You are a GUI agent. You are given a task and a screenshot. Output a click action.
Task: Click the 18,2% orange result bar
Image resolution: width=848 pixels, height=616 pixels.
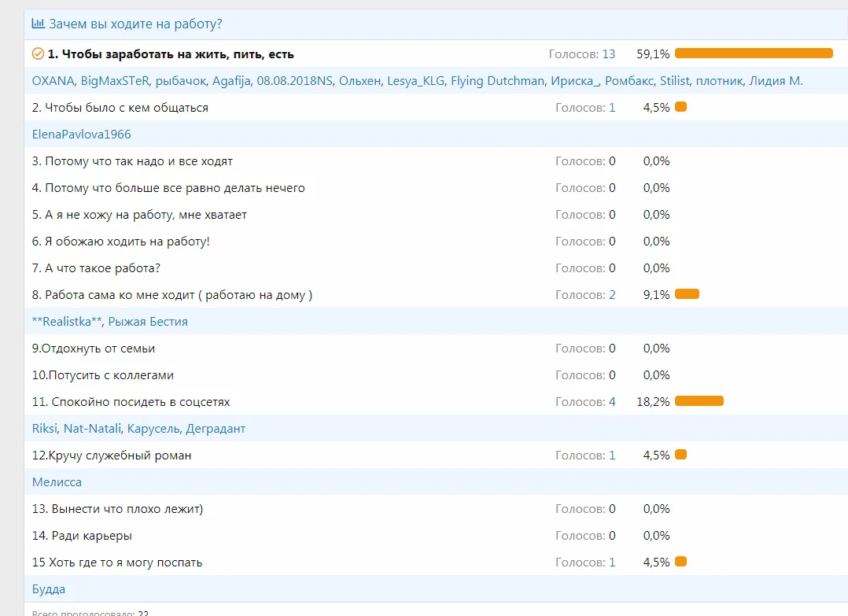point(699,401)
